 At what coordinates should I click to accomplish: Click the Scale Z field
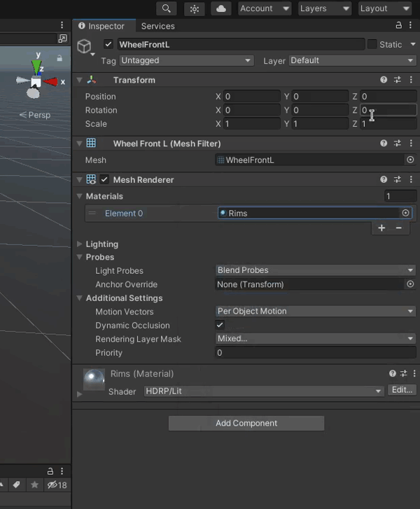click(x=388, y=124)
